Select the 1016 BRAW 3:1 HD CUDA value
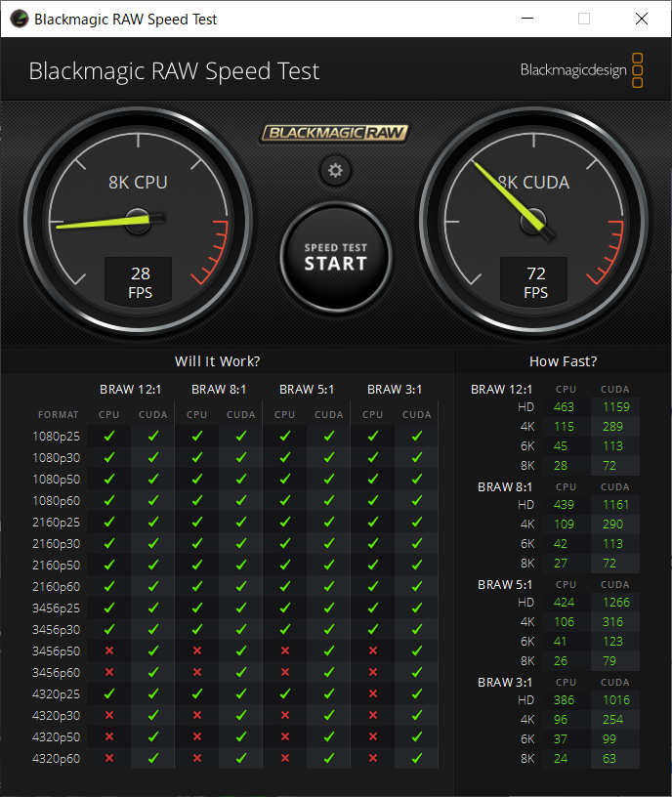Image resolution: width=672 pixels, height=797 pixels. click(x=616, y=700)
